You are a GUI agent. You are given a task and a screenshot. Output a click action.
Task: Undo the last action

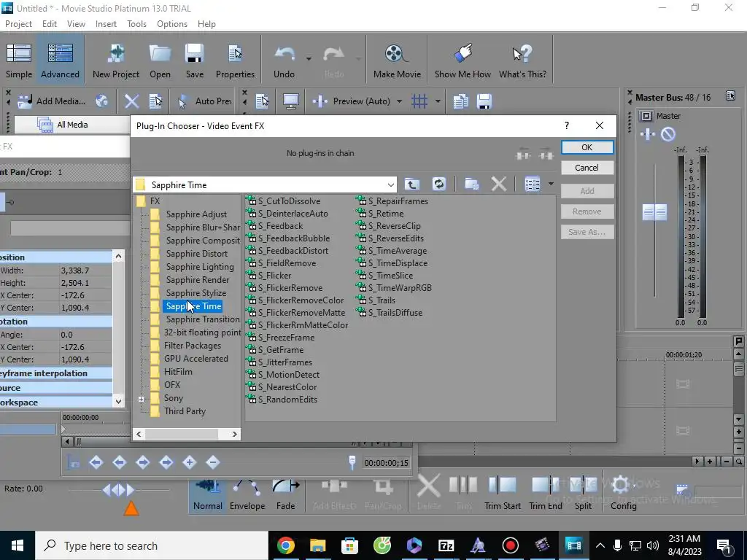(285, 61)
